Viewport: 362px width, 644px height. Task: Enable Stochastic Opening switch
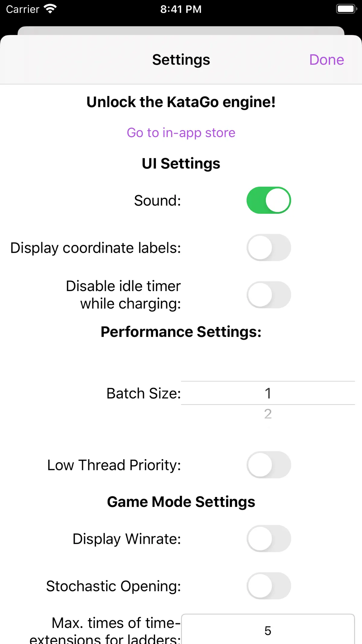coord(269,586)
